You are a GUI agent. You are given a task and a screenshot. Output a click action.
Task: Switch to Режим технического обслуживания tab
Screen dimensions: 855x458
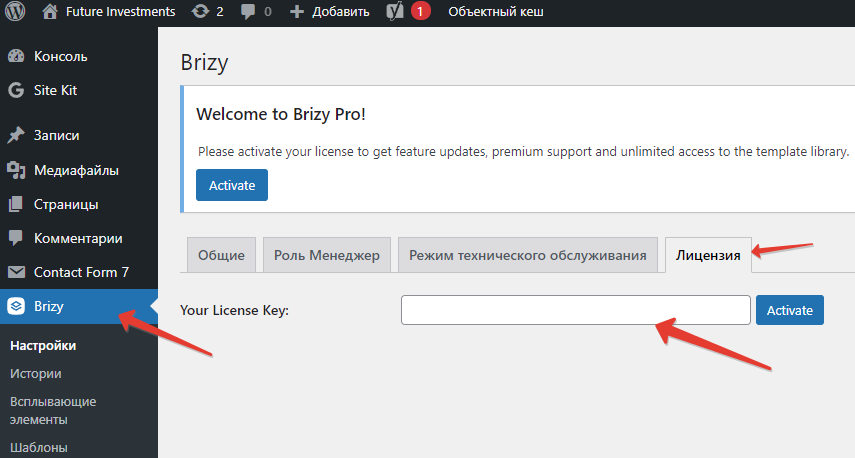(x=528, y=255)
